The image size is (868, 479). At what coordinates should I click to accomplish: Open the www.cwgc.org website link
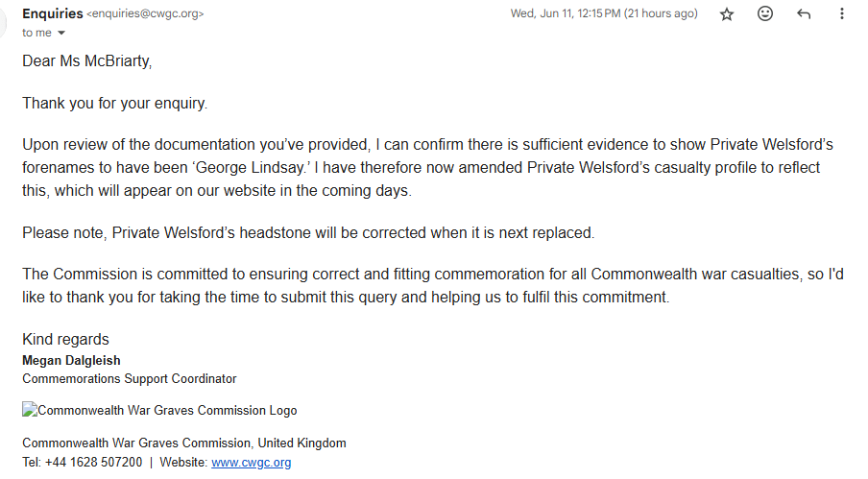(251, 463)
